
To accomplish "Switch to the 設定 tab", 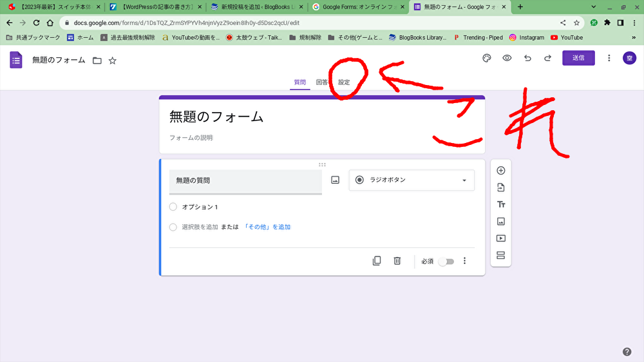I will point(345,82).
